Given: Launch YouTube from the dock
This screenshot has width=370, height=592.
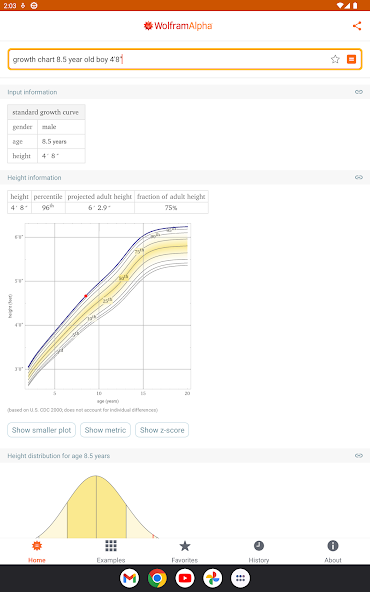Looking at the screenshot, I should (185, 578).
